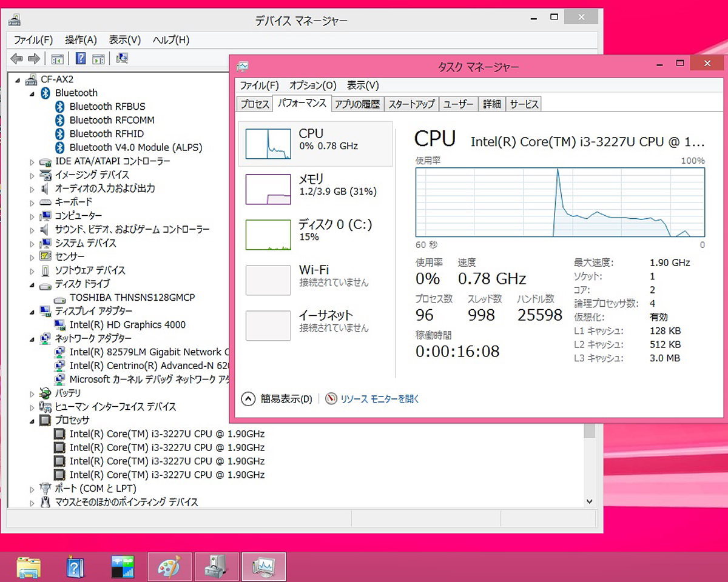The image size is (728, 582).
Task: Open the four-tile monitor app on taskbar
Action: tap(123, 567)
